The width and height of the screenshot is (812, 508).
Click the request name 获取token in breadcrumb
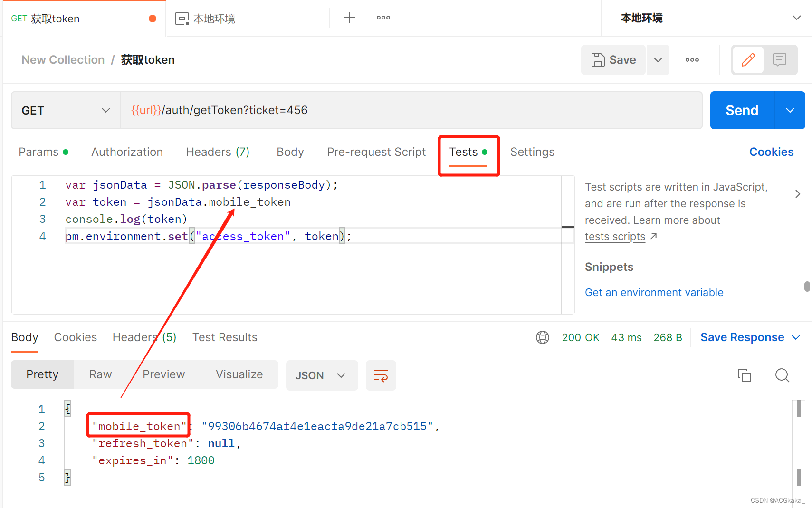tap(148, 60)
